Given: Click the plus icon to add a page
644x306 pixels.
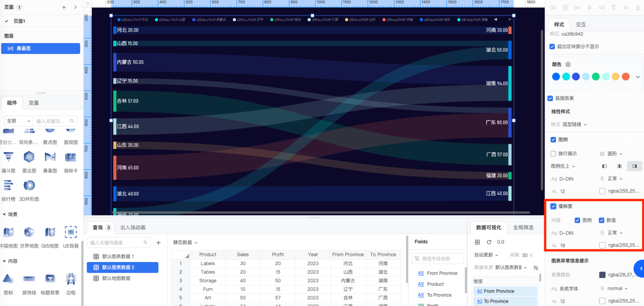Looking at the screenshot, I should click(64, 7).
